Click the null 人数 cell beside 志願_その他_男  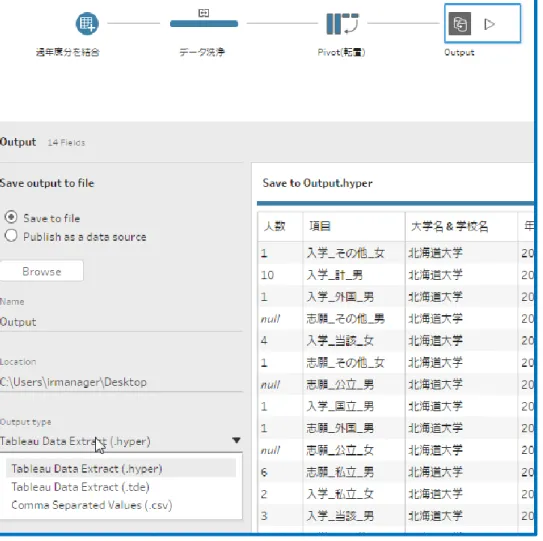click(x=281, y=319)
